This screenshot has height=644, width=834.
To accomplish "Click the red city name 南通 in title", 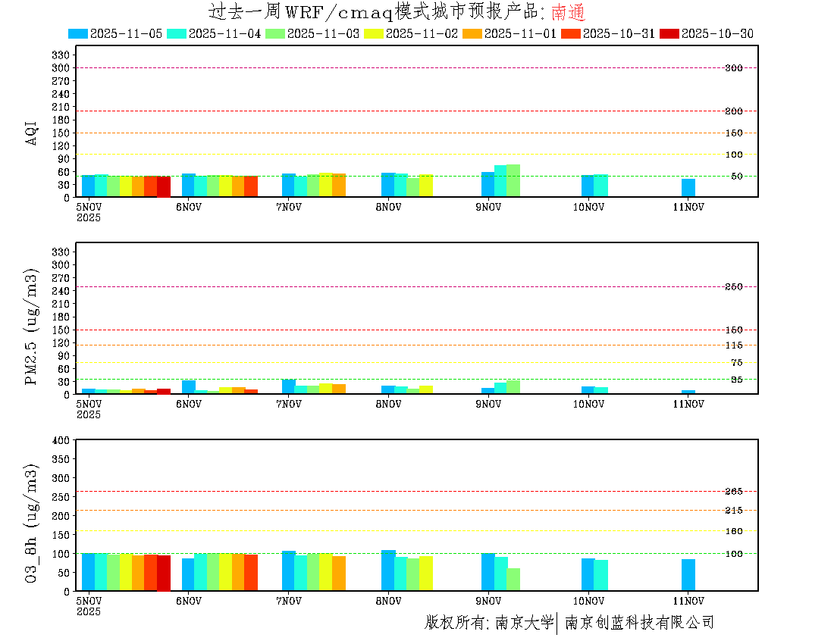I will click(x=568, y=12).
